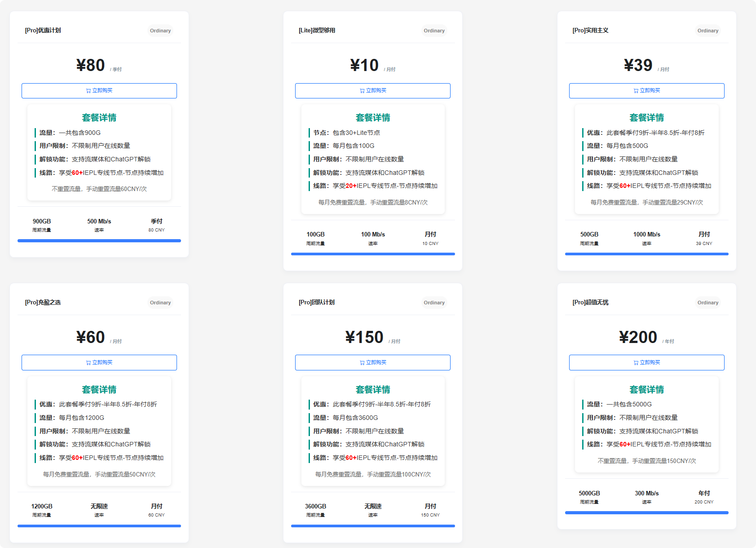756x548 pixels.
Task: Click the cart icon on [Lite]微型够用 card
Action: [362, 90]
